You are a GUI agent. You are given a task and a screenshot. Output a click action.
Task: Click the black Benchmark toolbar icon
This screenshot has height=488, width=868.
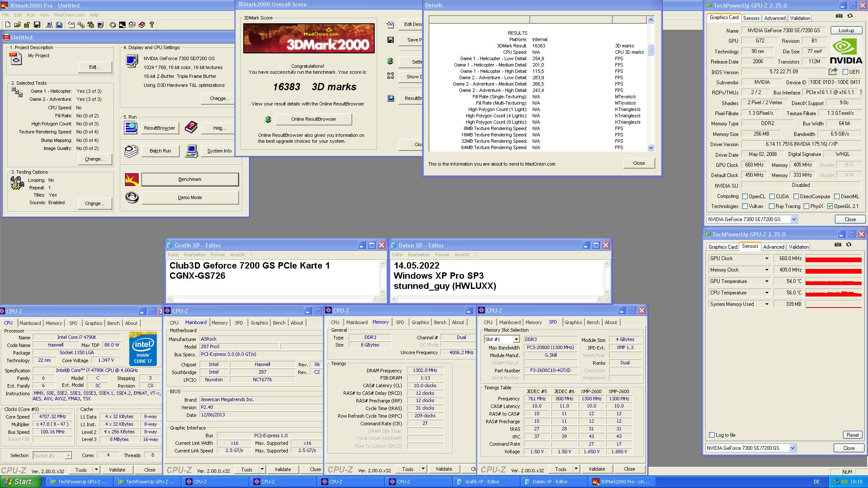tap(122, 25)
